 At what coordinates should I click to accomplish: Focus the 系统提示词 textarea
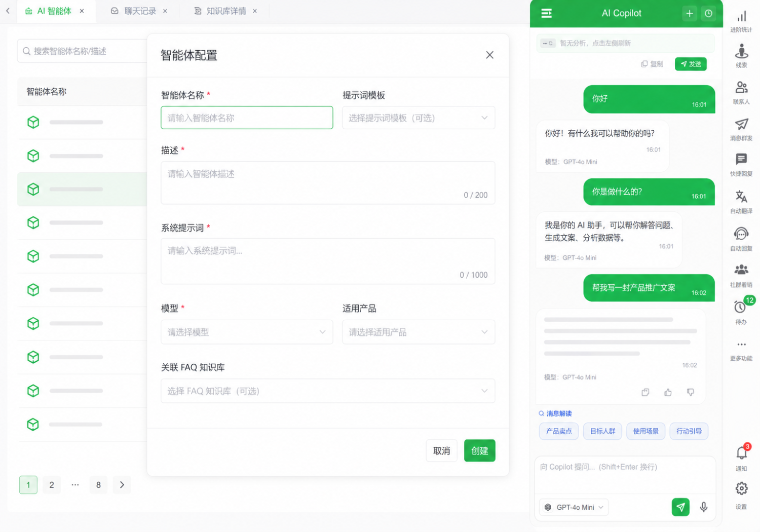tap(328, 261)
